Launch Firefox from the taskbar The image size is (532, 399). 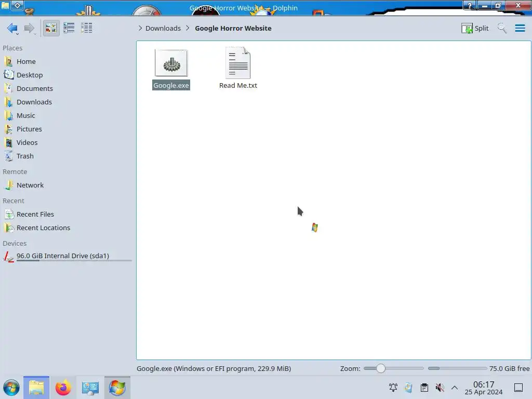(63, 388)
